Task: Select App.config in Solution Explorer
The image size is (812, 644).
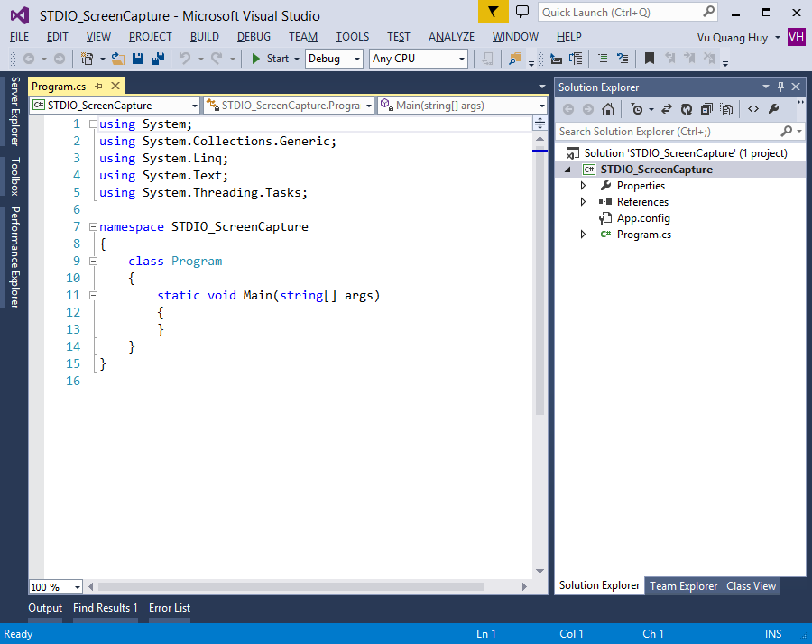Action: point(642,218)
